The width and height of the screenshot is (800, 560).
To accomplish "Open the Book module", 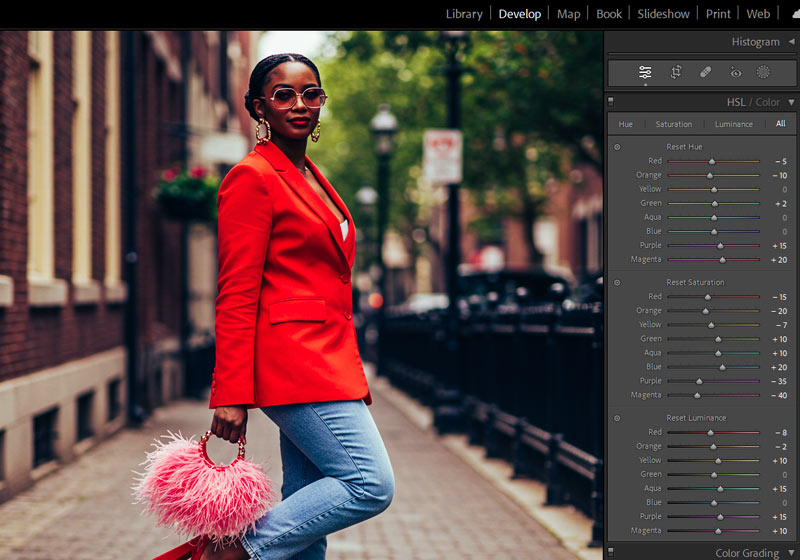I will coord(609,14).
